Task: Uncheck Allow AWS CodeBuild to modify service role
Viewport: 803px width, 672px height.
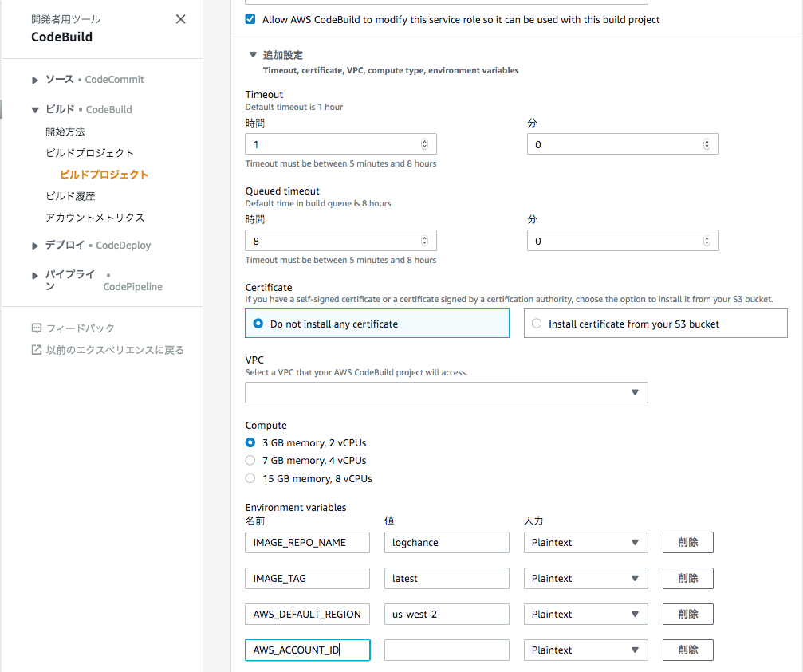Action: click(250, 19)
